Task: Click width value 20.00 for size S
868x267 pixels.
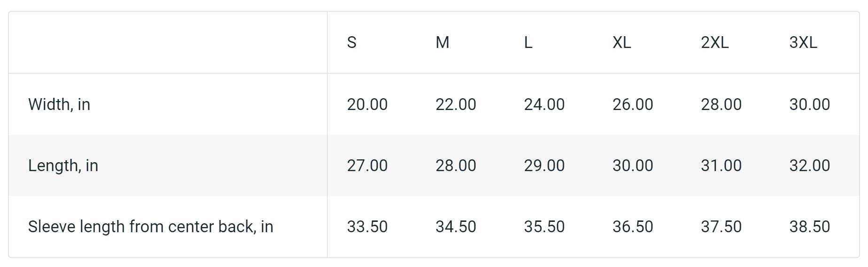Action: [367, 104]
